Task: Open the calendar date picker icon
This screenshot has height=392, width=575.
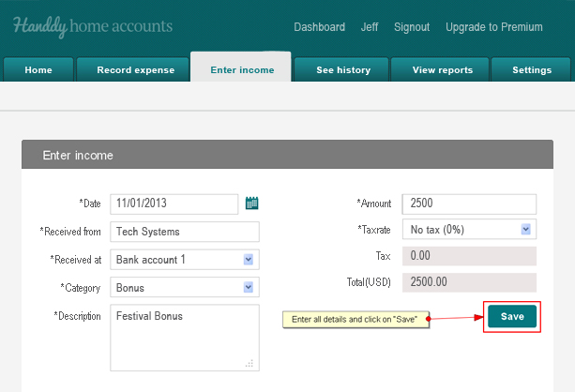Action: (251, 204)
